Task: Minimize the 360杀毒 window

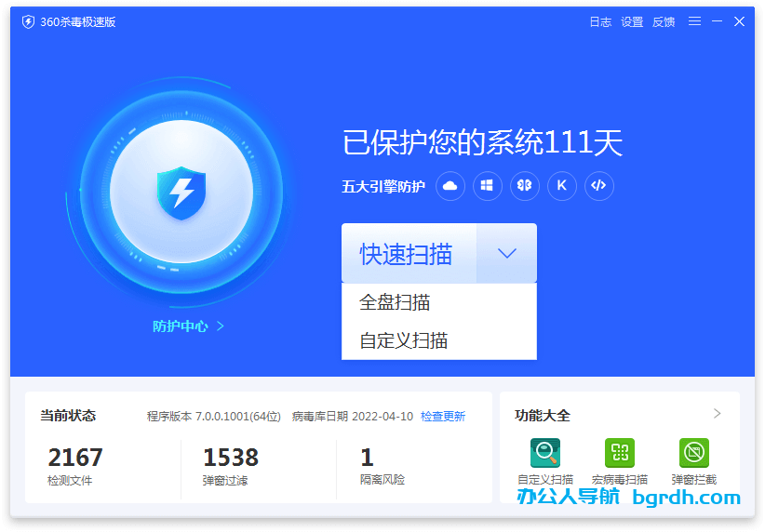Action: 717,21
